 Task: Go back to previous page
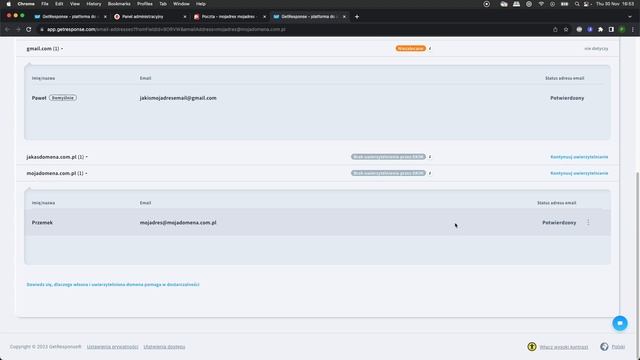pos(7,29)
